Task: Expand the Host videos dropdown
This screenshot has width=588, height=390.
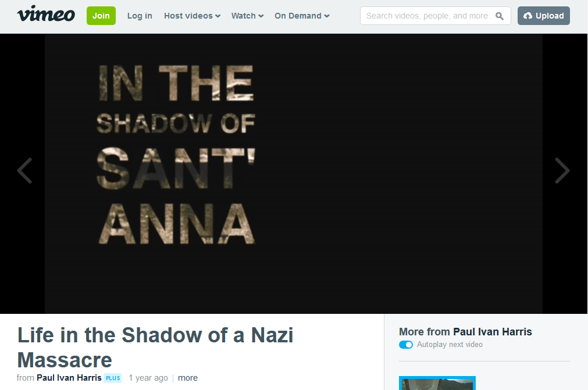Action: pos(192,16)
